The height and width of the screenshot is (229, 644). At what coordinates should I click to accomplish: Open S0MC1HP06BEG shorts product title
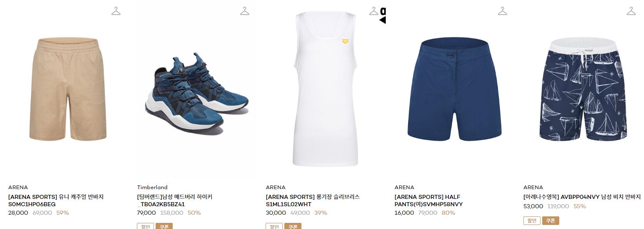point(56,201)
